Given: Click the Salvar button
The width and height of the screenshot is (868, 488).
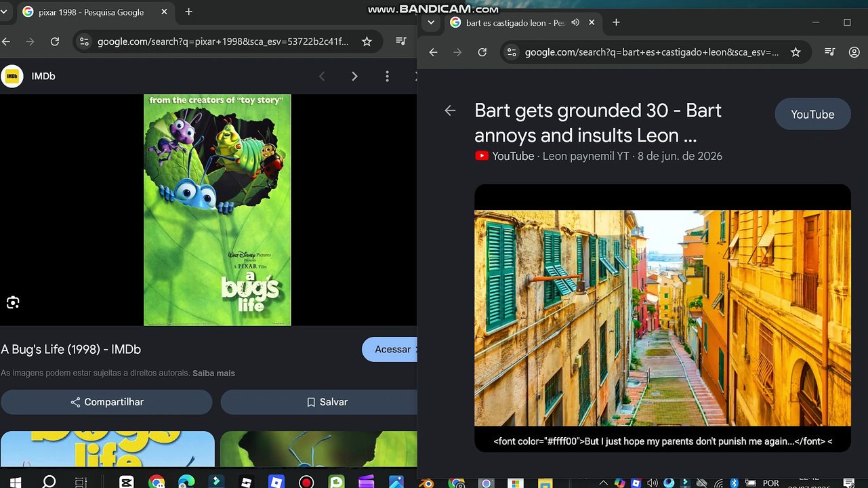Looking at the screenshot, I should click(318, 402).
